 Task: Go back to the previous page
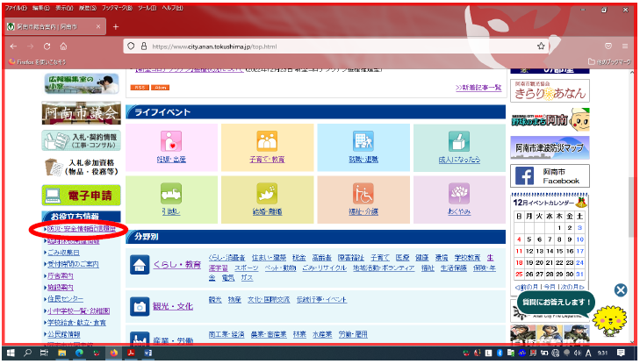click(x=13, y=46)
